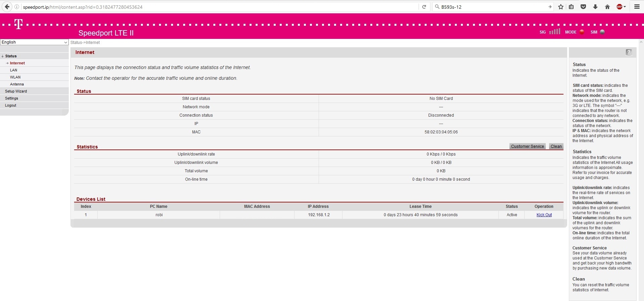Click the Disconnected connection status value
Image resolution: width=644 pixels, height=301 pixels.
click(x=441, y=115)
